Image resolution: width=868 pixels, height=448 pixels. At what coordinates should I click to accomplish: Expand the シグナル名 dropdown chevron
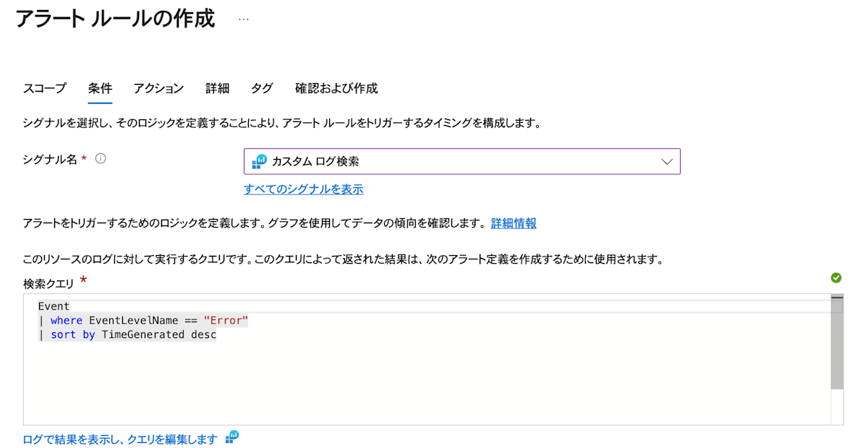click(667, 162)
